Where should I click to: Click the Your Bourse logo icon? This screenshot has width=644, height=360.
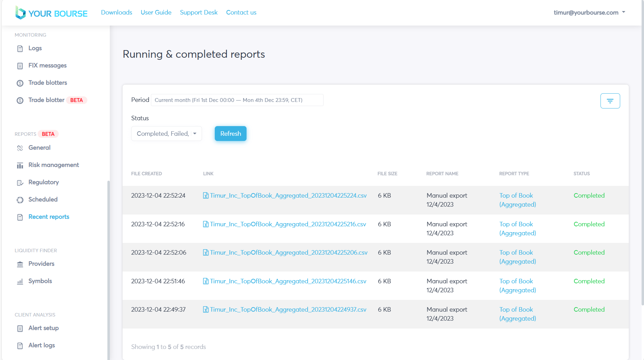20,13
